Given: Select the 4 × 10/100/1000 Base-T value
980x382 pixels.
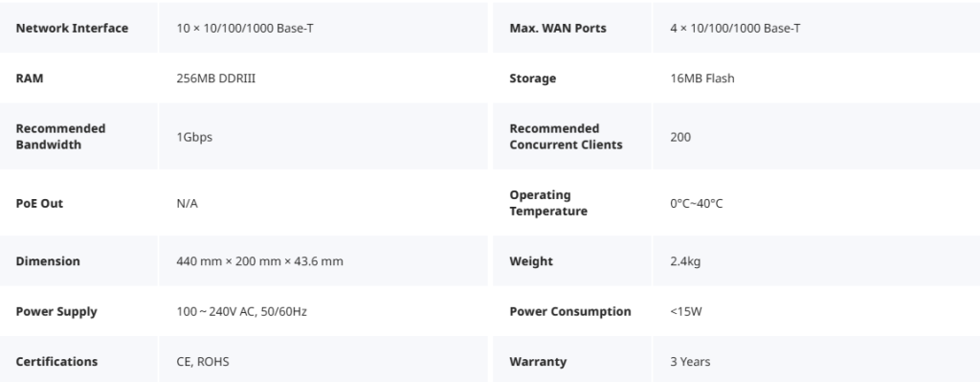Looking at the screenshot, I should [x=735, y=28].
